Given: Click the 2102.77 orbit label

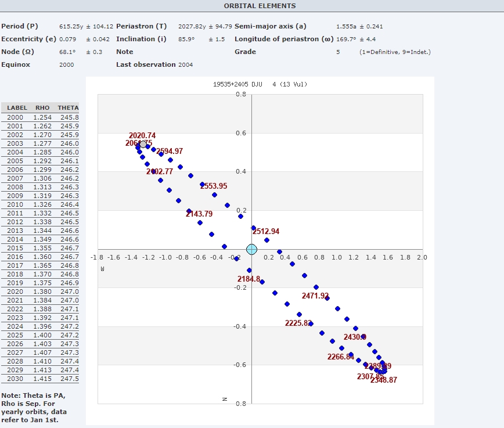Looking at the screenshot, I should pos(160,171).
